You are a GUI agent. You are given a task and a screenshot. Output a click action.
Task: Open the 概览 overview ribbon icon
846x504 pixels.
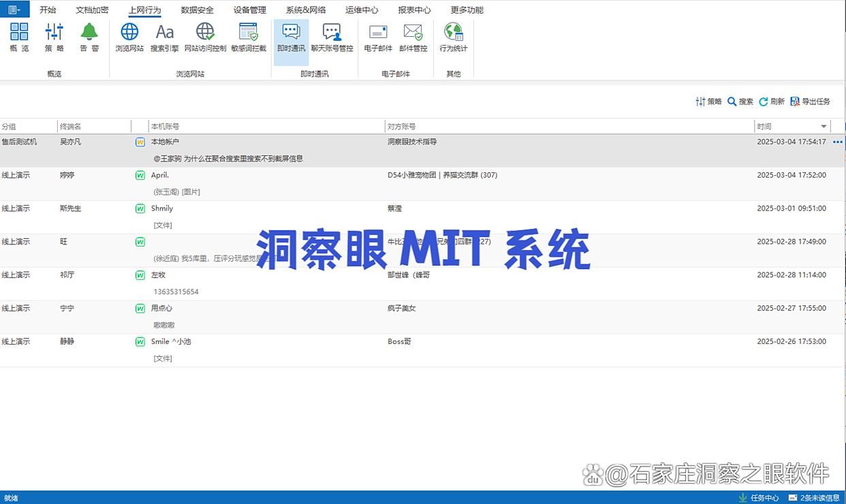tap(19, 37)
